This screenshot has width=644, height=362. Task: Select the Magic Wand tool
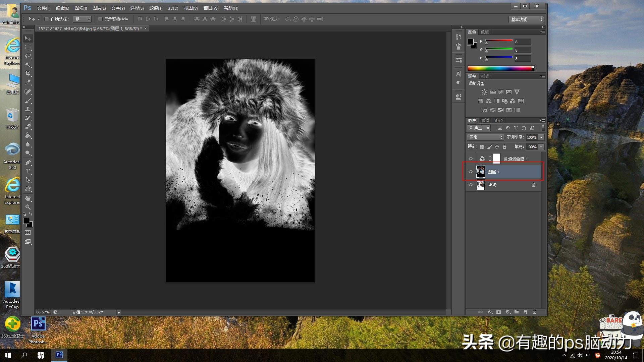[28, 65]
